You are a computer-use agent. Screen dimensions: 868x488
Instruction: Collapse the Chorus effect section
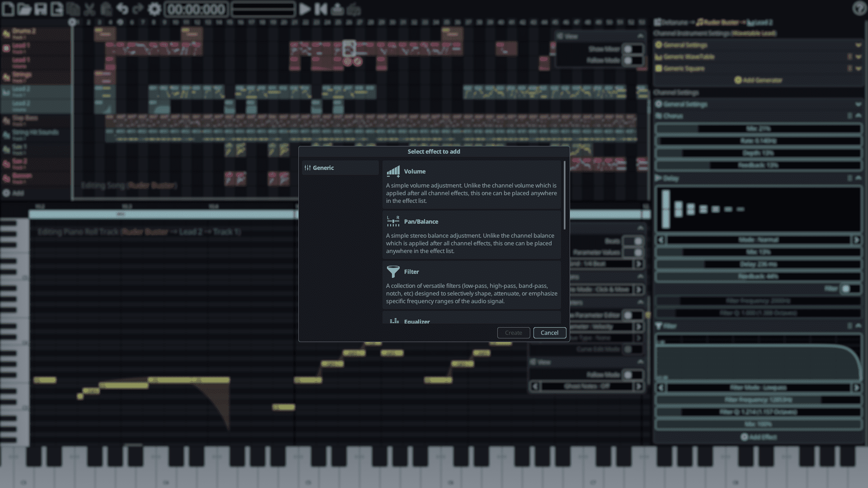858,116
